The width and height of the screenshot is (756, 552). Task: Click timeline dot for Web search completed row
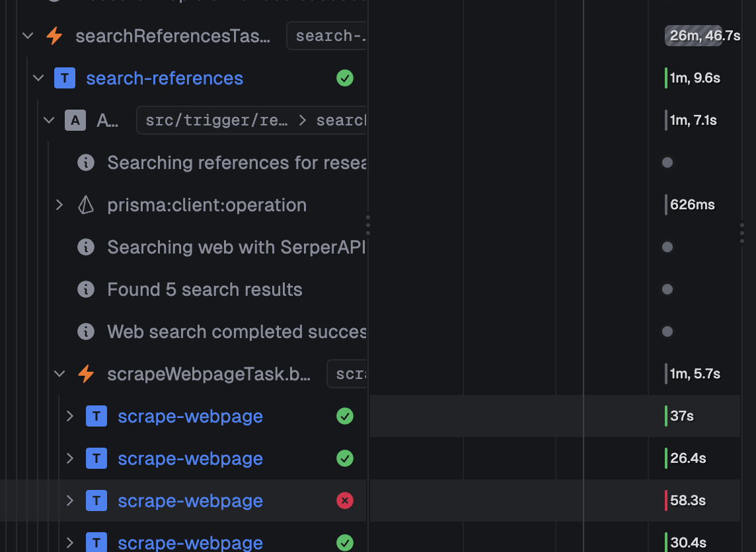coord(667,331)
